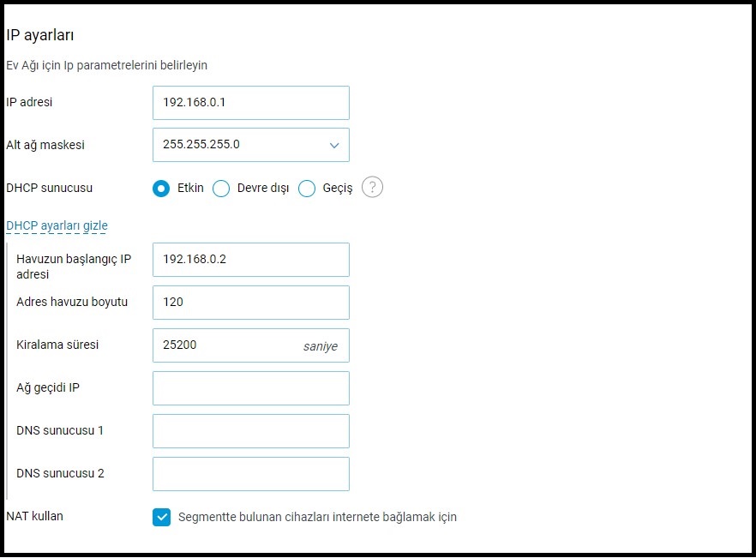Click the DNS sunucusu 2 field

pyautogui.click(x=250, y=474)
